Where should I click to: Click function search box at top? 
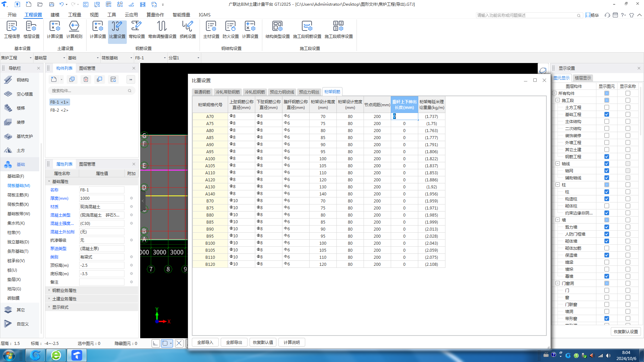(x=529, y=15)
